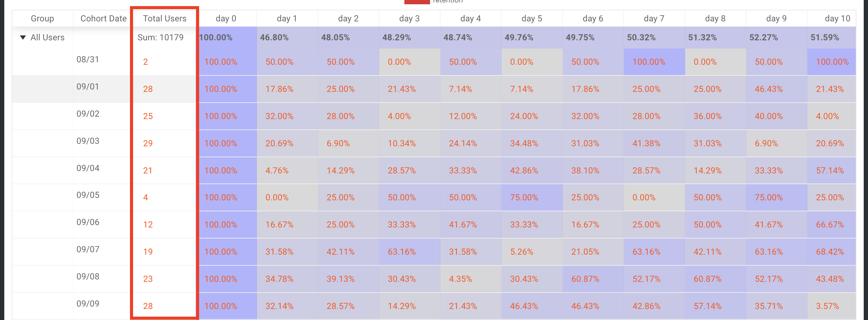
Task: Select the day 10 column header
Action: (837, 19)
